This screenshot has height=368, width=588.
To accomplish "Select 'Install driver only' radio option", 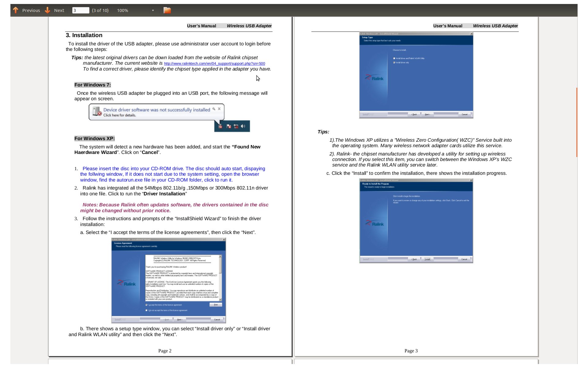I will [x=394, y=63].
